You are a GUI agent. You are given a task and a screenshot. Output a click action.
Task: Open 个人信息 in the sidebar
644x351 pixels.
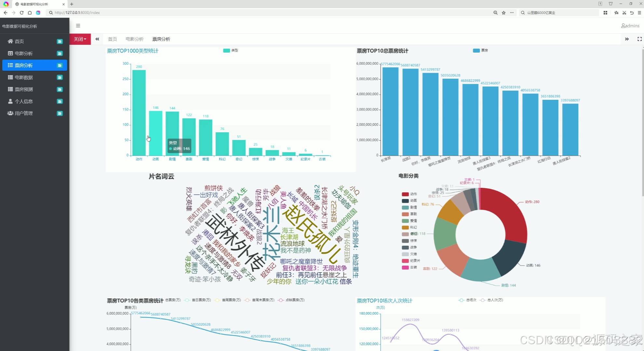click(x=23, y=101)
